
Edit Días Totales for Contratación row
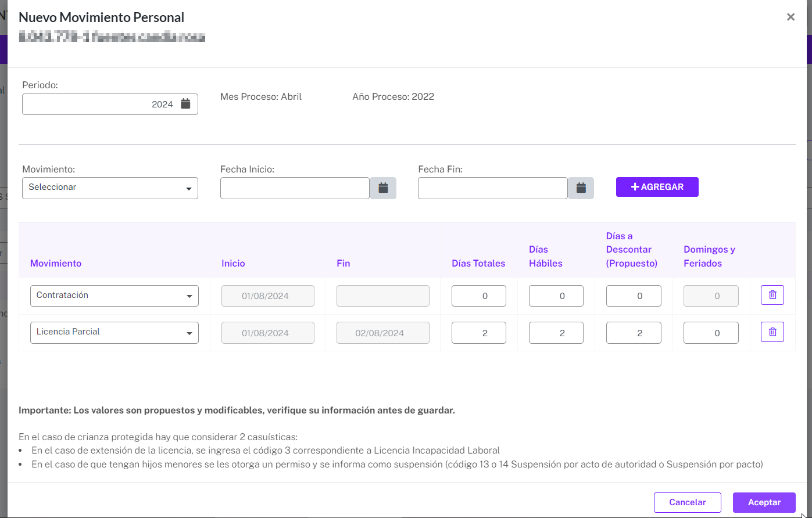479,296
